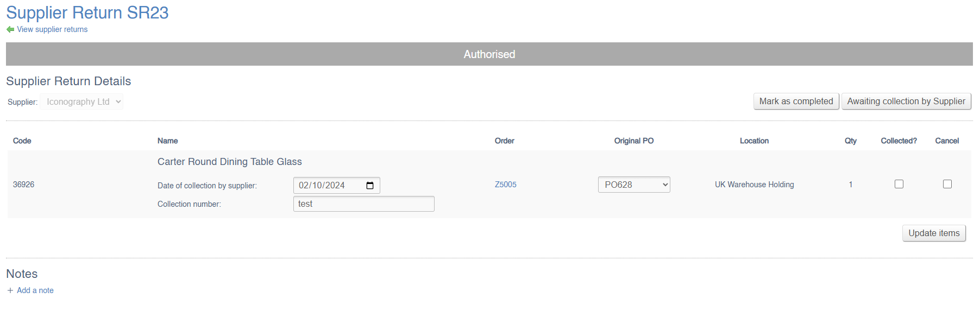Open order Z5005 link
The width and height of the screenshot is (980, 311).
(505, 185)
